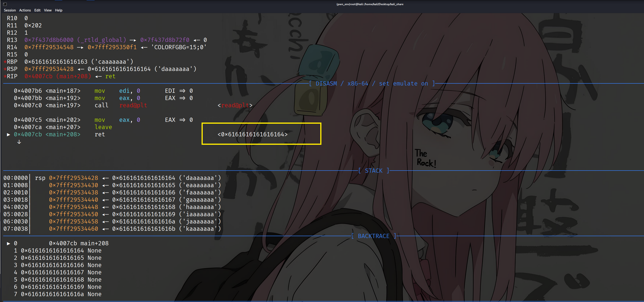Click the 'COLORFGBG=15;0' string

(x=179, y=47)
